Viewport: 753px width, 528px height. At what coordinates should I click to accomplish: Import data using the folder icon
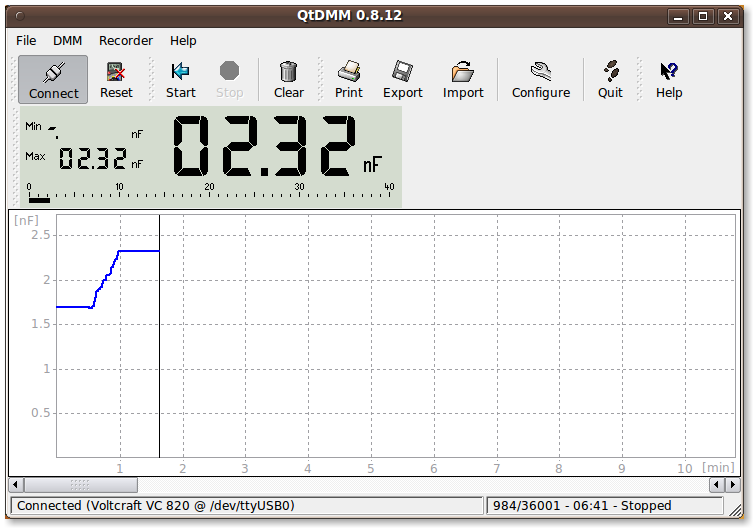coord(463,79)
